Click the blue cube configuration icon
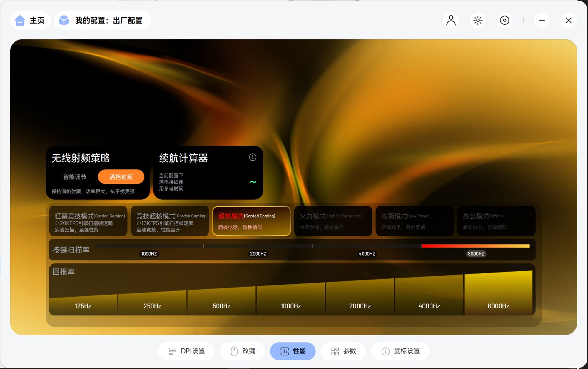588x369 pixels. [64, 20]
